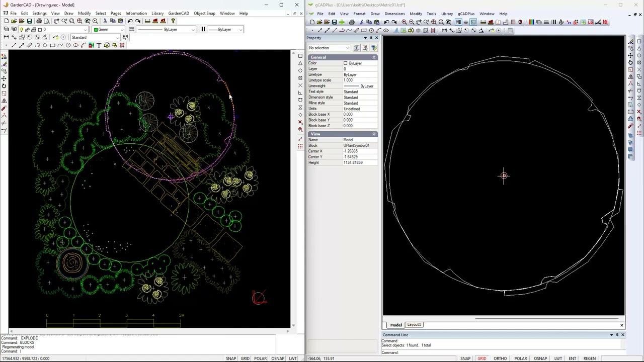Image resolution: width=644 pixels, height=362 pixels.
Task: Click Height value 1134.81859
Action: pyautogui.click(x=360, y=162)
